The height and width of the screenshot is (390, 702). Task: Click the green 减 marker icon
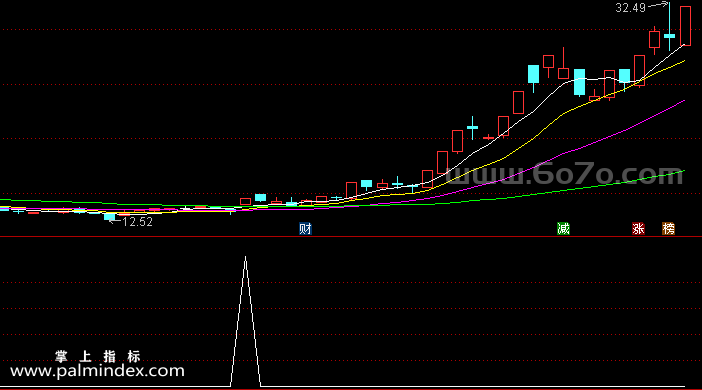coord(563,229)
